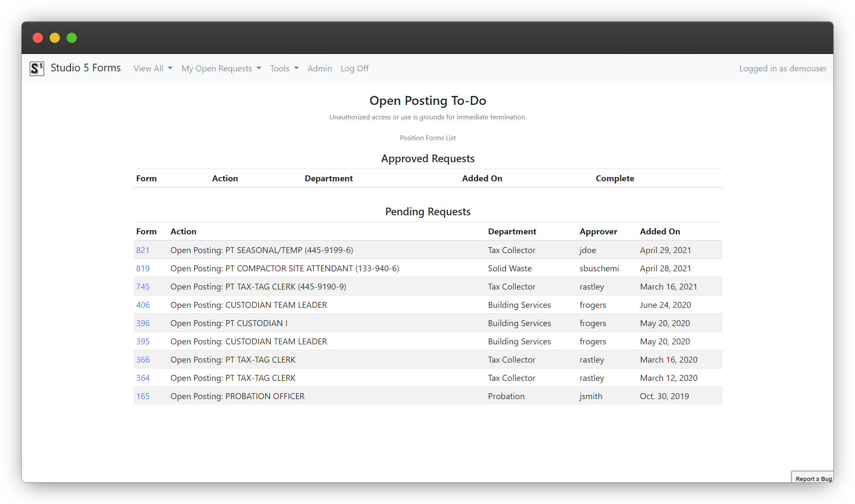Click the red close window button

tap(38, 38)
